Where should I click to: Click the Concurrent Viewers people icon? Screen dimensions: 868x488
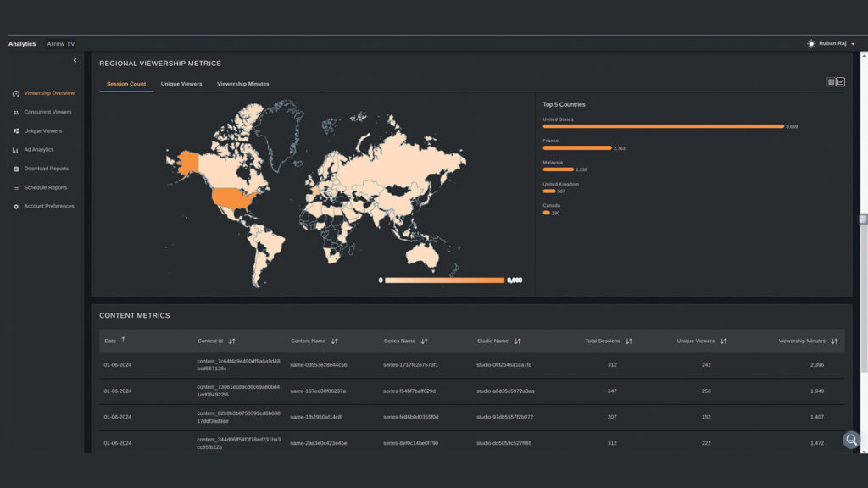coord(16,112)
